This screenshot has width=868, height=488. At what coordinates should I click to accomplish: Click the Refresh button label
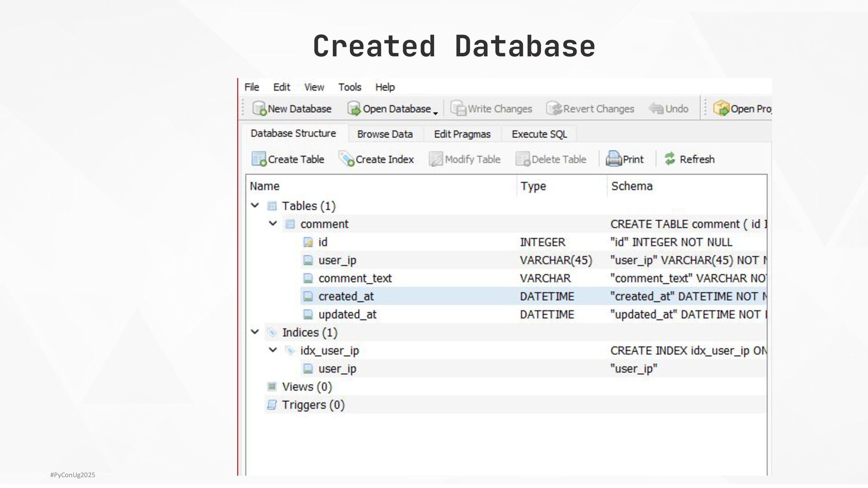pos(697,159)
